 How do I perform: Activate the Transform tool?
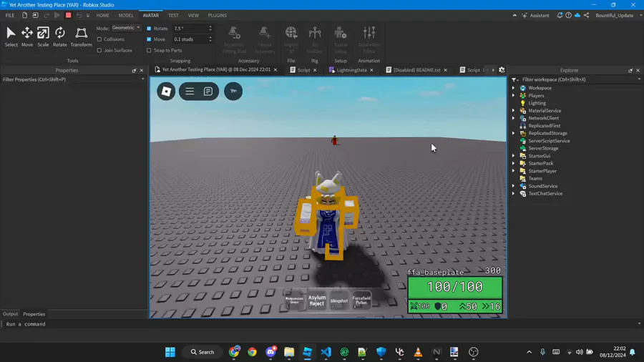(82, 36)
